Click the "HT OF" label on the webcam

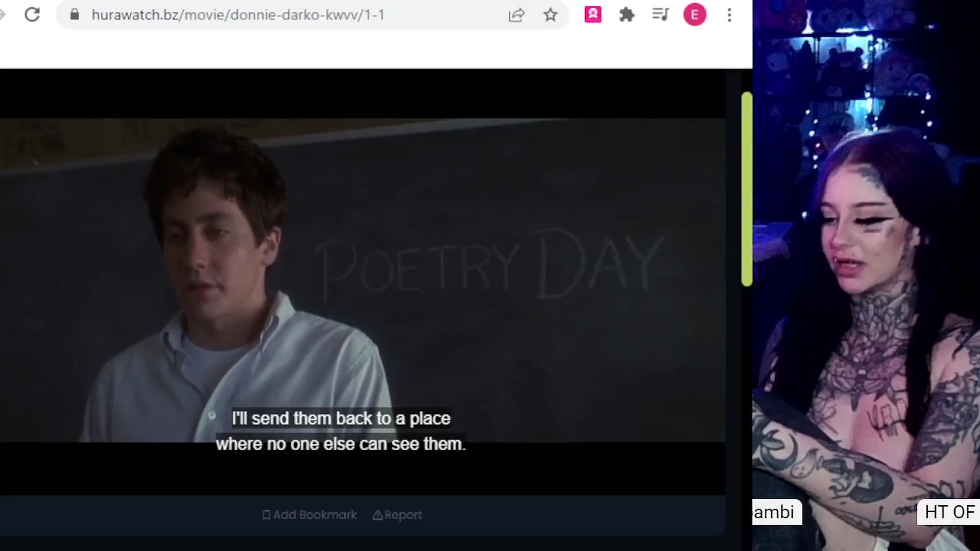(949, 512)
